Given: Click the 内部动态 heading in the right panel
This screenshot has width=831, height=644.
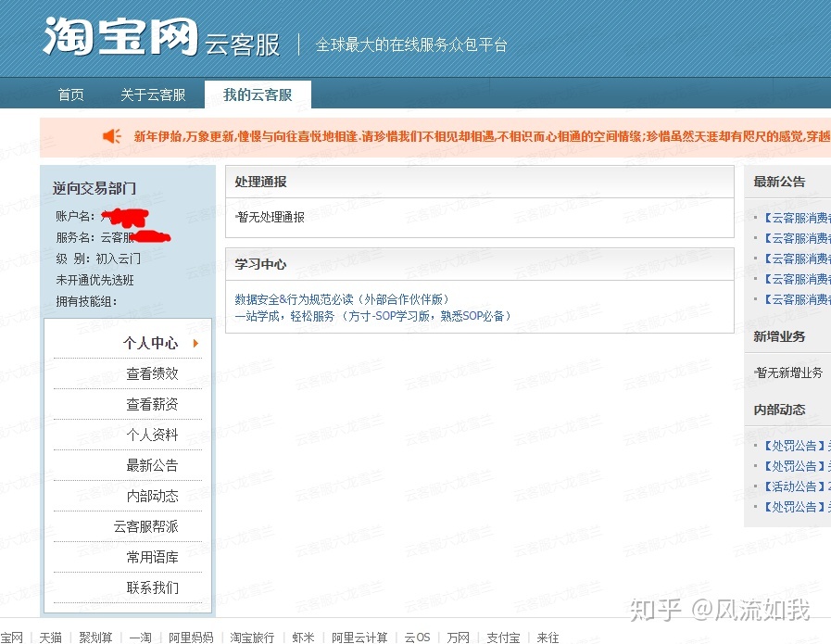Looking at the screenshot, I should pyautogui.click(x=780, y=410).
